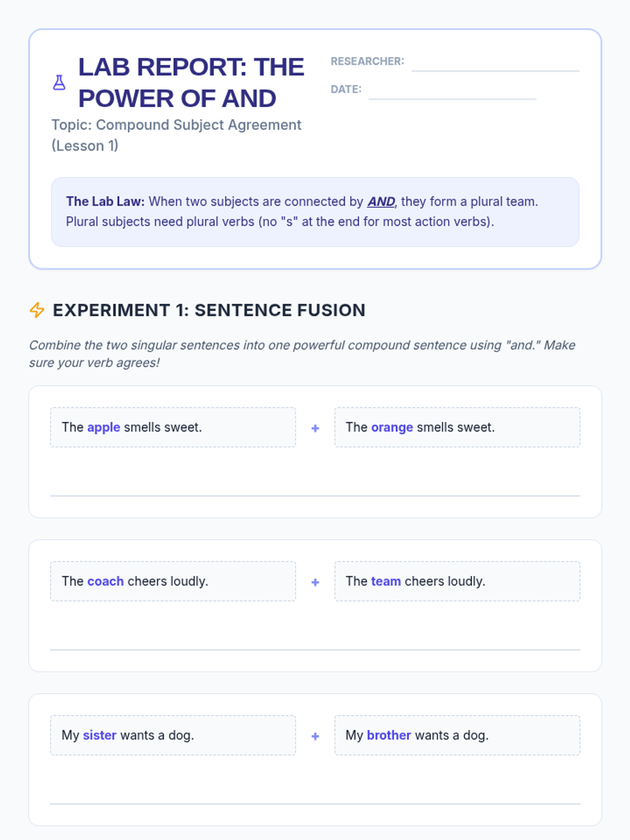Screen dimensions: 630x840
Task: Click the plus icon between apple and orange
Action: tap(315, 428)
